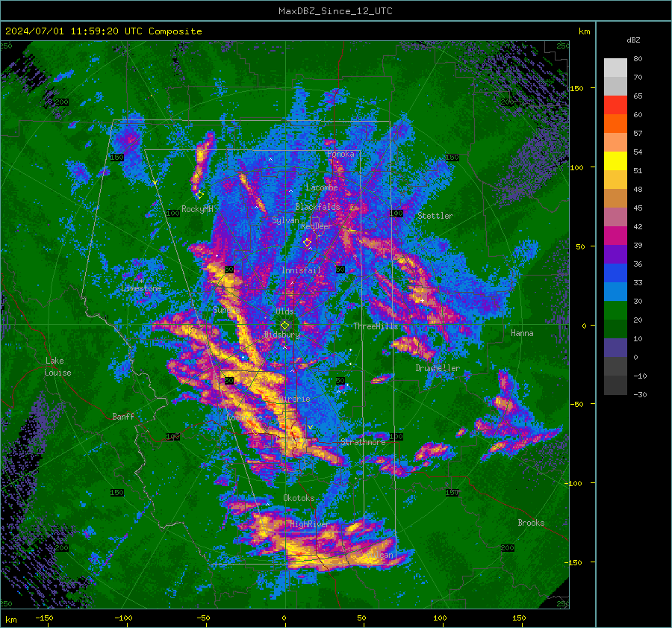672x628 pixels.
Task: Click the RockyMH station label
Action: [x=197, y=209]
